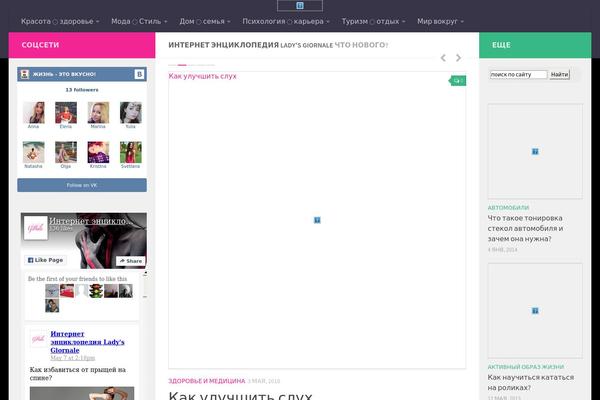Open article Что такое тонировка стекол автомобиля

525,228
